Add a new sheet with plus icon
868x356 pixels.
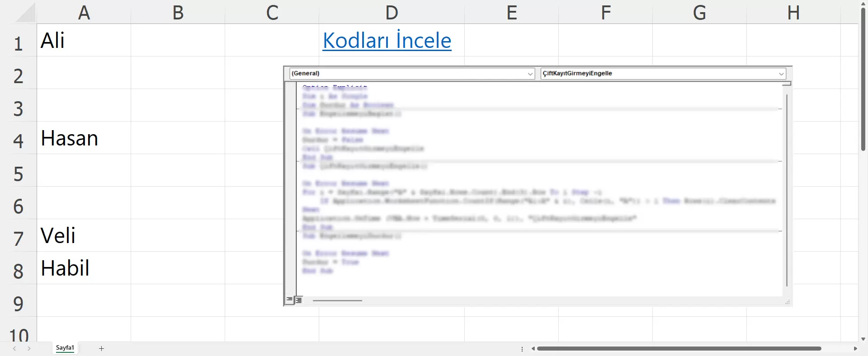coord(101,348)
